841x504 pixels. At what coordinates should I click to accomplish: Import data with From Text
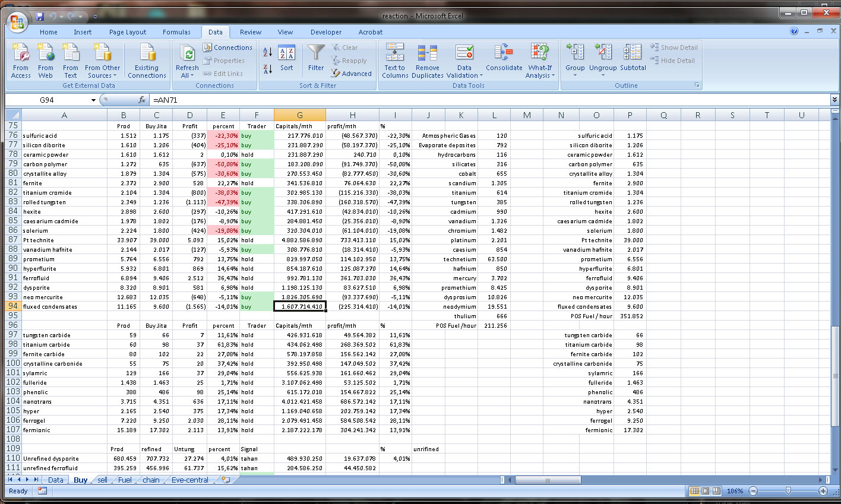pos(71,61)
